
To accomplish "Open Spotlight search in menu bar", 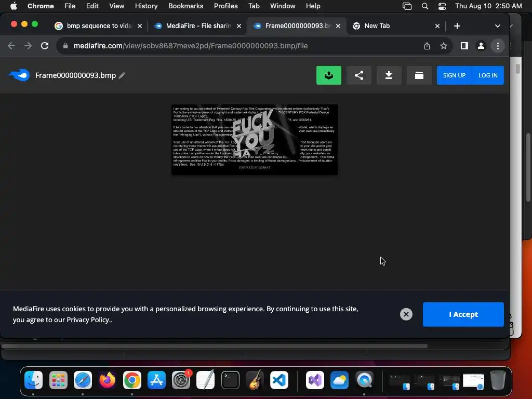I will pos(424,6).
